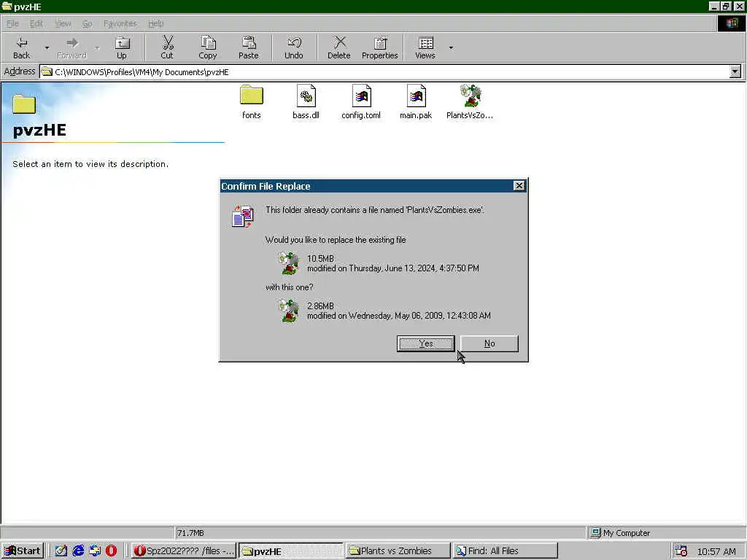747x560 pixels.
Task: Click the Delete toolbar icon
Action: 339,47
